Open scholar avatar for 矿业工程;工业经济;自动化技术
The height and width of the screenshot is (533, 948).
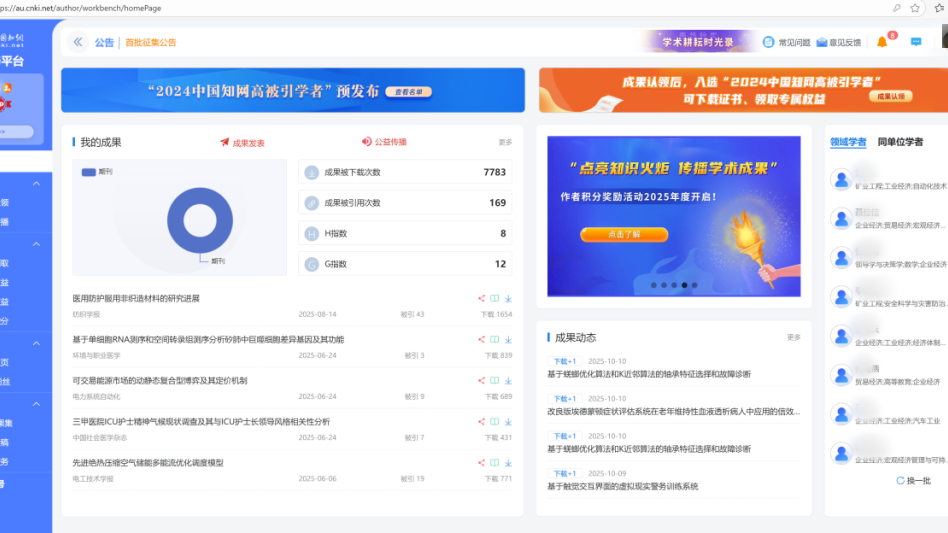click(841, 179)
